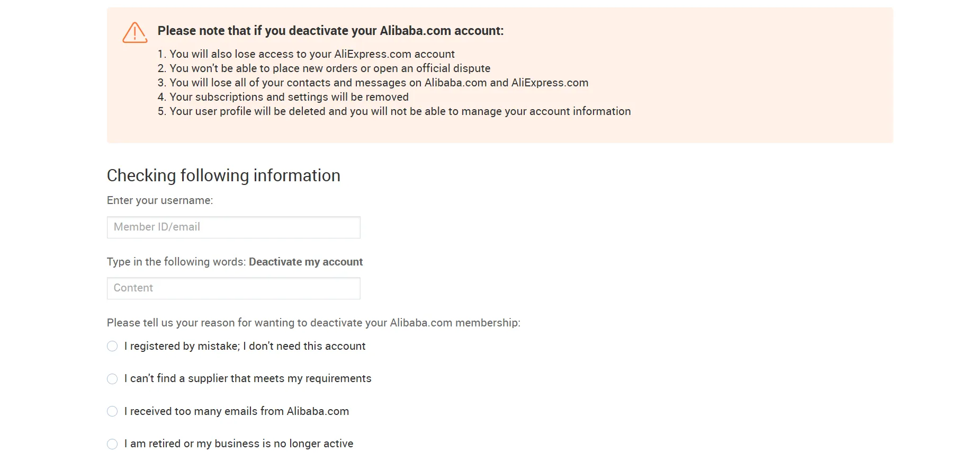Click into the Content text field
The image size is (980, 460).
coord(233,288)
